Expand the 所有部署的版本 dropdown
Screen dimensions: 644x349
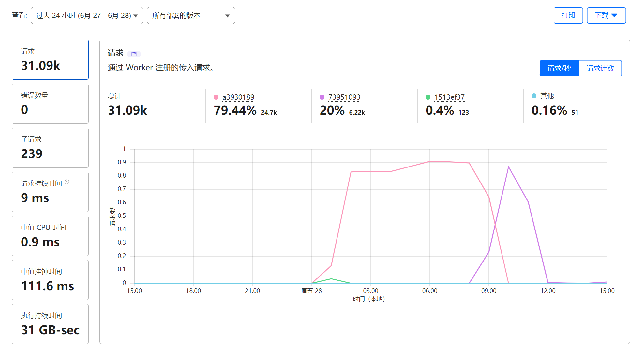(191, 15)
